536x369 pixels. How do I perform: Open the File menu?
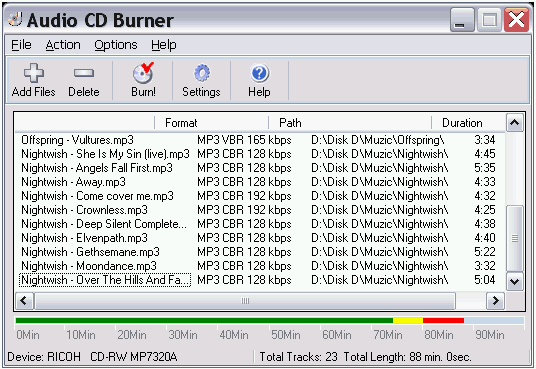pos(21,45)
